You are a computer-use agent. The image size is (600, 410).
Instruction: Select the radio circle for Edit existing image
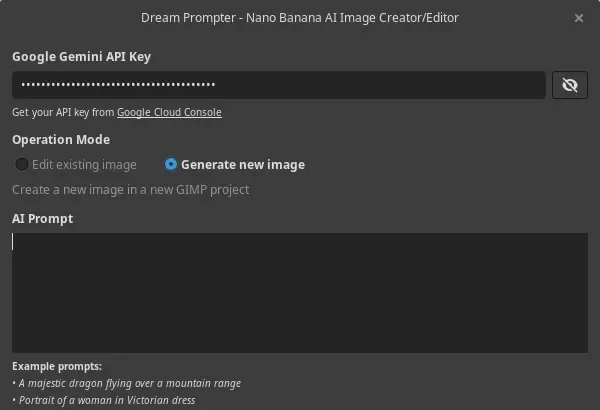point(21,165)
